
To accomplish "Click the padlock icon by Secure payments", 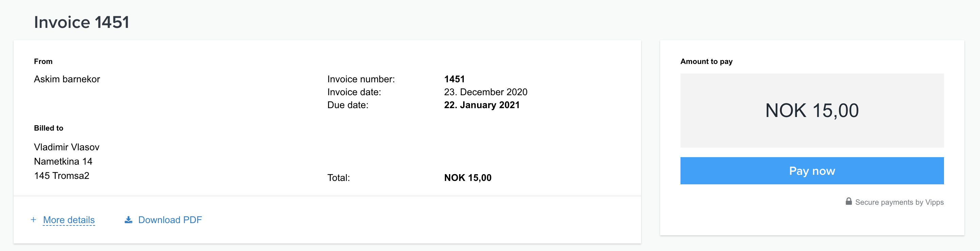I will (x=849, y=201).
